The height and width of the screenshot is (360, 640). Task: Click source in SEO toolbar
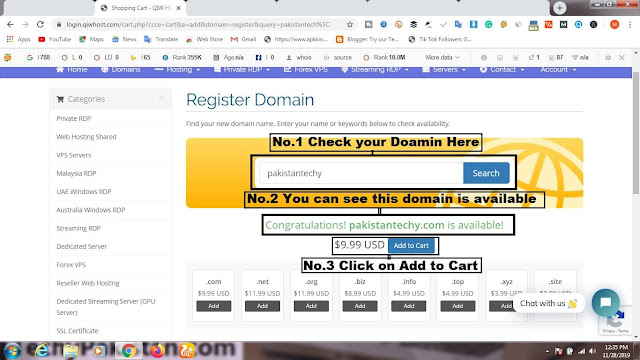pyautogui.click(x=338, y=58)
